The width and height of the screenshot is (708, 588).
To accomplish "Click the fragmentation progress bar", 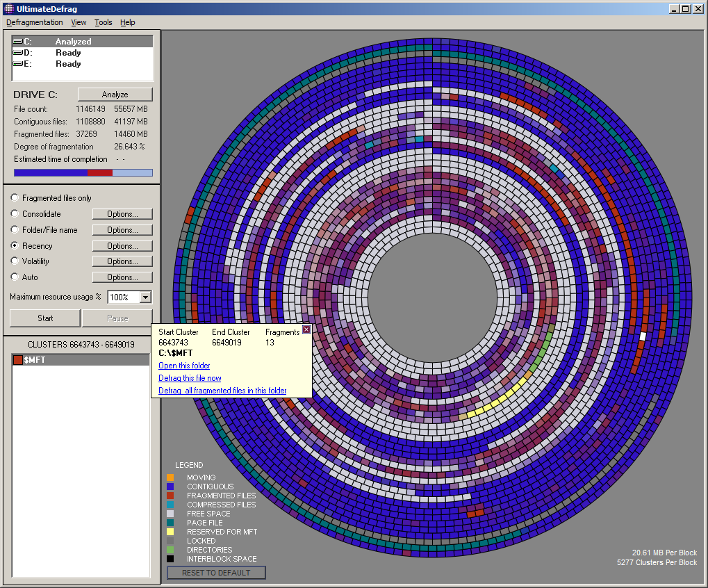I will click(83, 172).
